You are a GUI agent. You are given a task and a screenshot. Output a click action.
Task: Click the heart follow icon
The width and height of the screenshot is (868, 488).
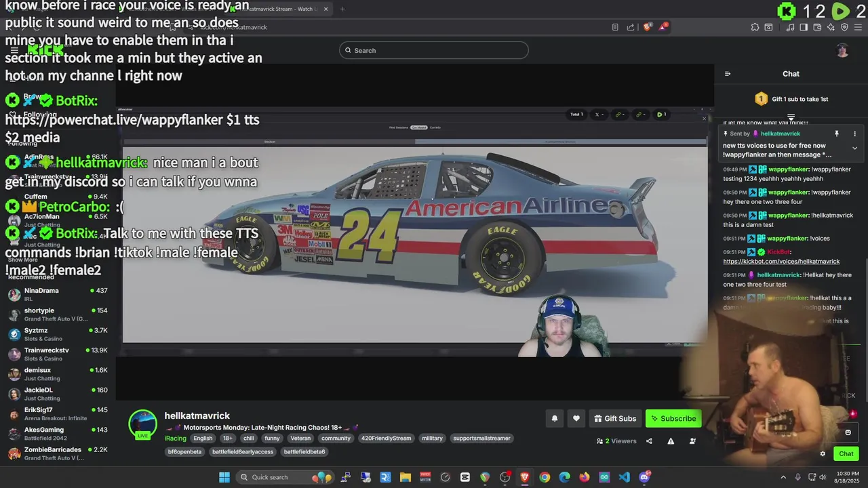[576, 418]
